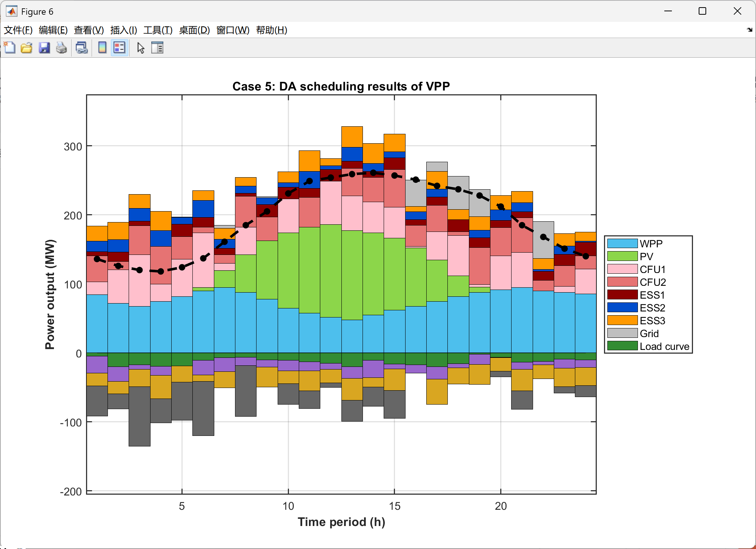
Task: Click the Open File folder icon
Action: tap(26, 48)
